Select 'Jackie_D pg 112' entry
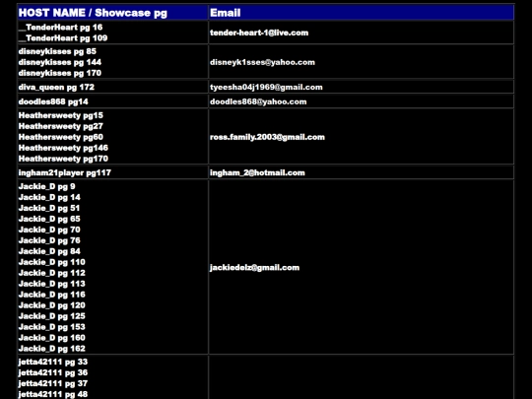 [51, 274]
